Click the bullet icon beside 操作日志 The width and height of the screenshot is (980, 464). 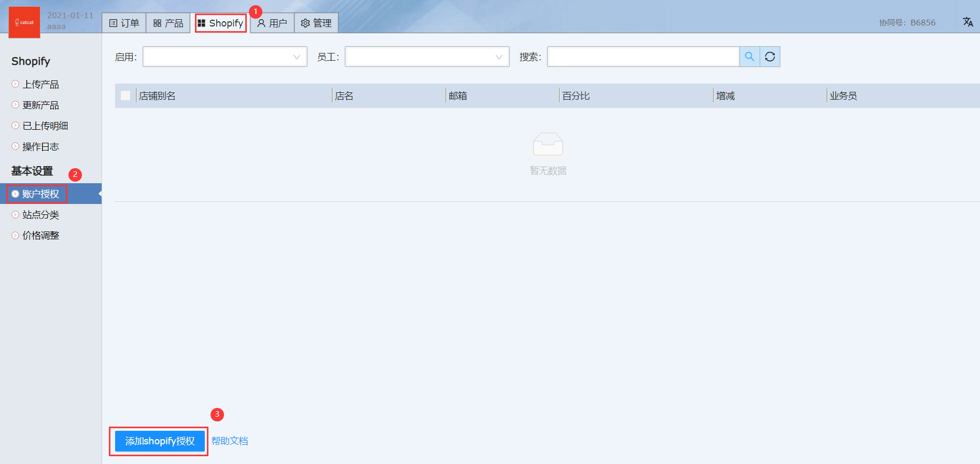pyautogui.click(x=16, y=146)
